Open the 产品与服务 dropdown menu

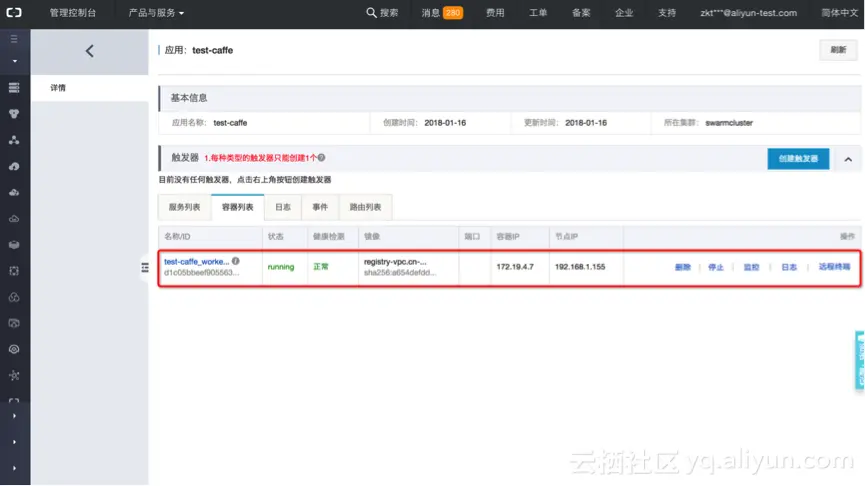[156, 13]
